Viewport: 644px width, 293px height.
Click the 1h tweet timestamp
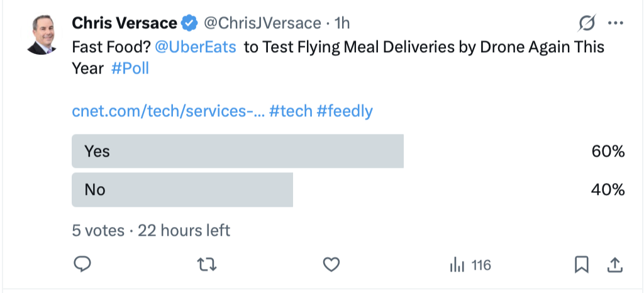click(x=342, y=24)
